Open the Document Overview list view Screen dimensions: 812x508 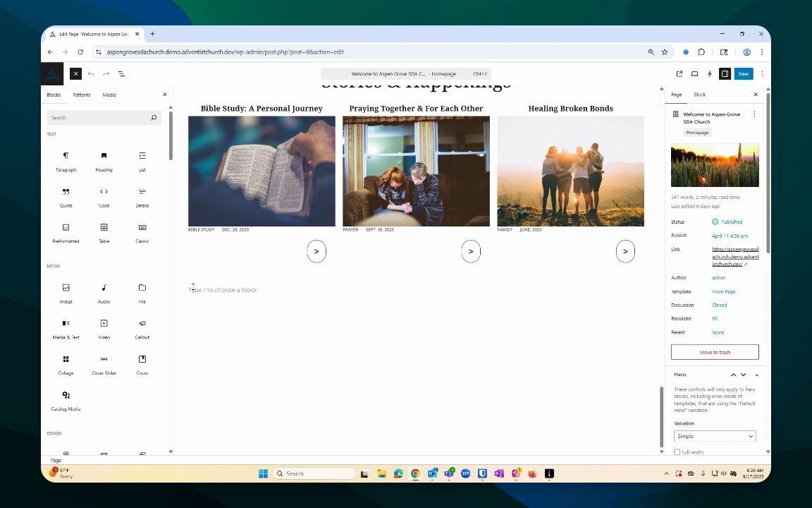pyautogui.click(x=121, y=74)
